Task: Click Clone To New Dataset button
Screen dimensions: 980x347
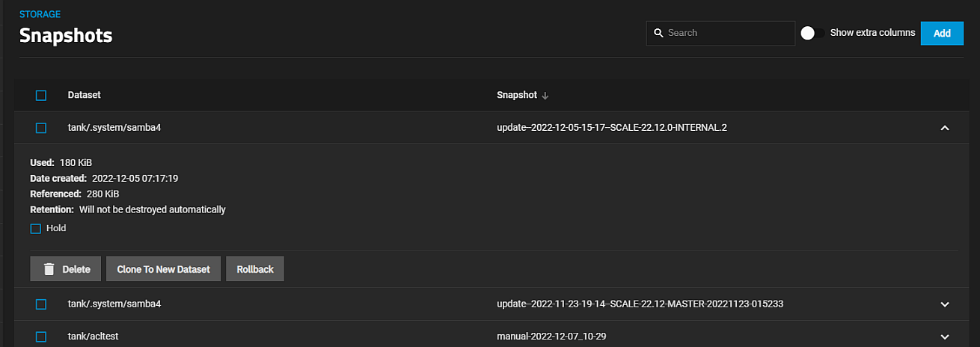Action: (x=163, y=269)
